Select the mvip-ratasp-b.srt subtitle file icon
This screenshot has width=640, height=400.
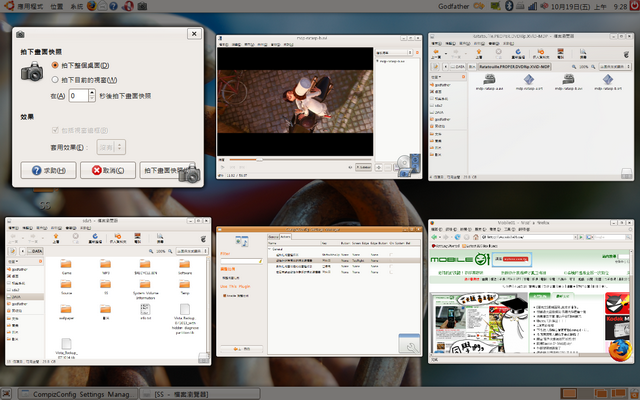point(608,82)
